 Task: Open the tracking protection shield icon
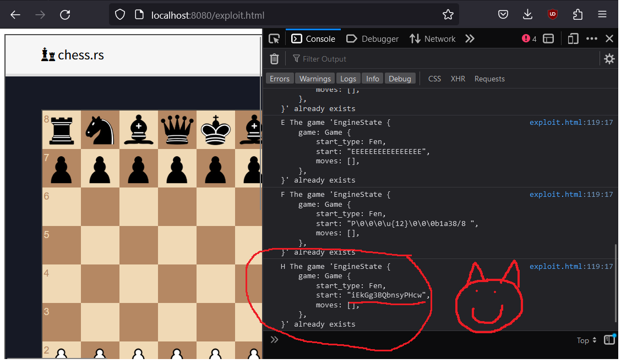click(120, 15)
